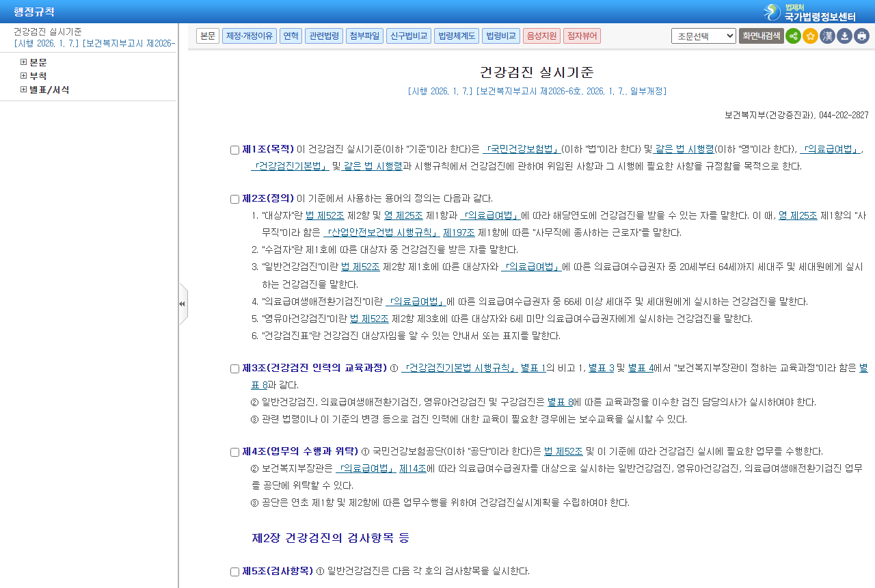The height and width of the screenshot is (588, 875).
Task: Click the 음성지원 button
Action: (x=541, y=36)
